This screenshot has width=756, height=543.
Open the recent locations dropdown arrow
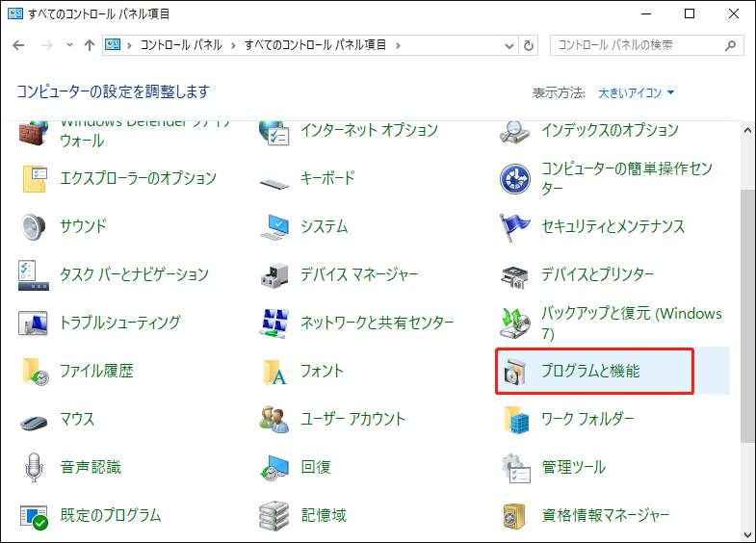69,45
